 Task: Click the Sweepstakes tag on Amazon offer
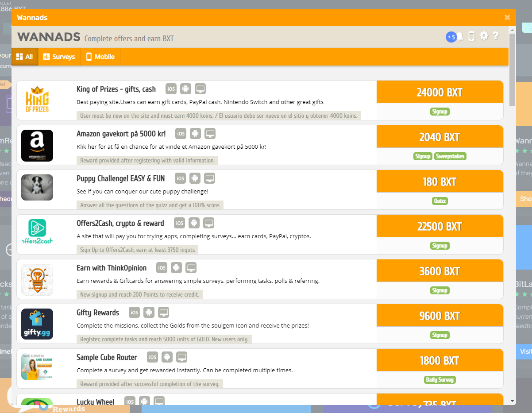[450, 156]
